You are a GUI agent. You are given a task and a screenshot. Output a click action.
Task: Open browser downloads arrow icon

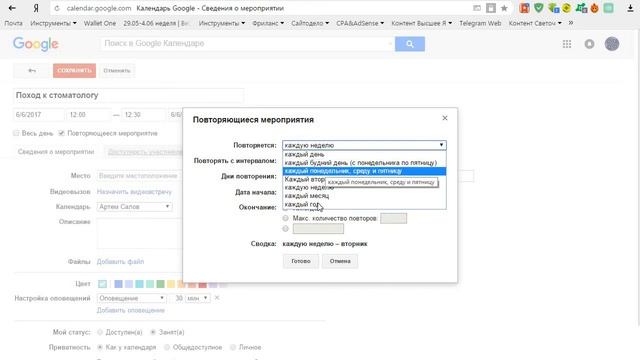(630, 8)
